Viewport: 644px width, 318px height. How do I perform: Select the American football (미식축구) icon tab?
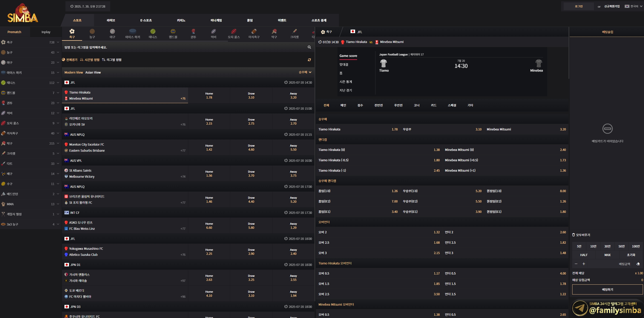[x=254, y=34]
